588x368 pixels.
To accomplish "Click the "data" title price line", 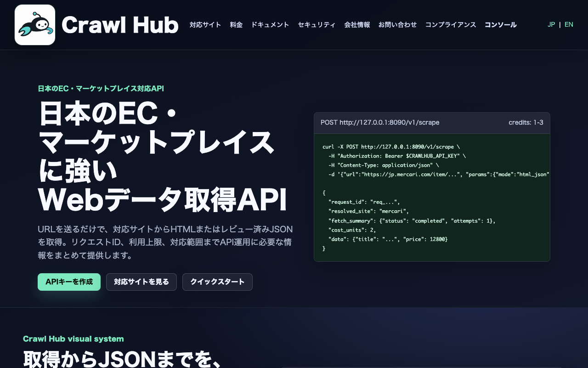I will click(x=388, y=239).
